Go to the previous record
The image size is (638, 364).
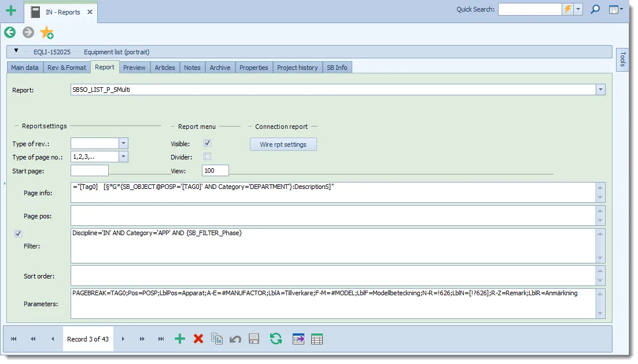click(x=53, y=339)
